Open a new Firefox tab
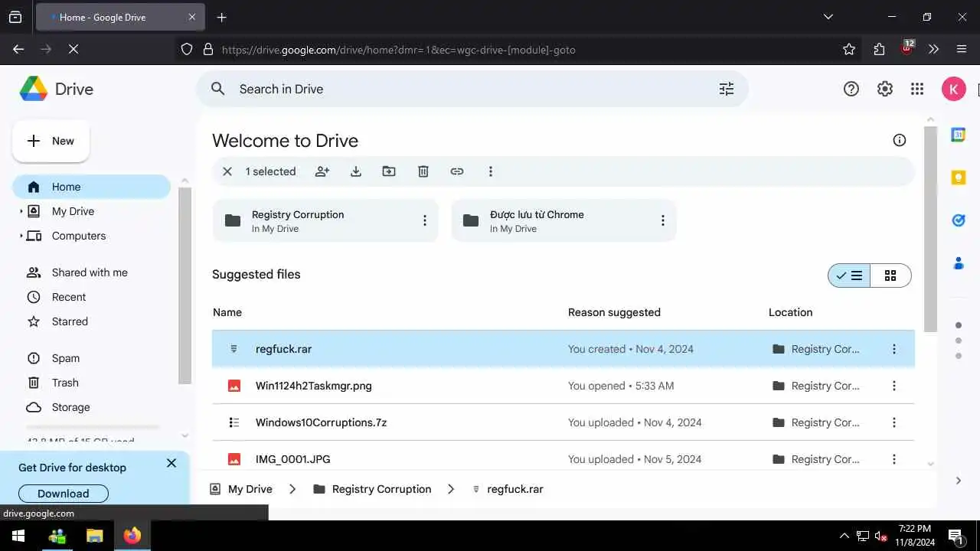This screenshot has height=551, width=980. coord(221,17)
